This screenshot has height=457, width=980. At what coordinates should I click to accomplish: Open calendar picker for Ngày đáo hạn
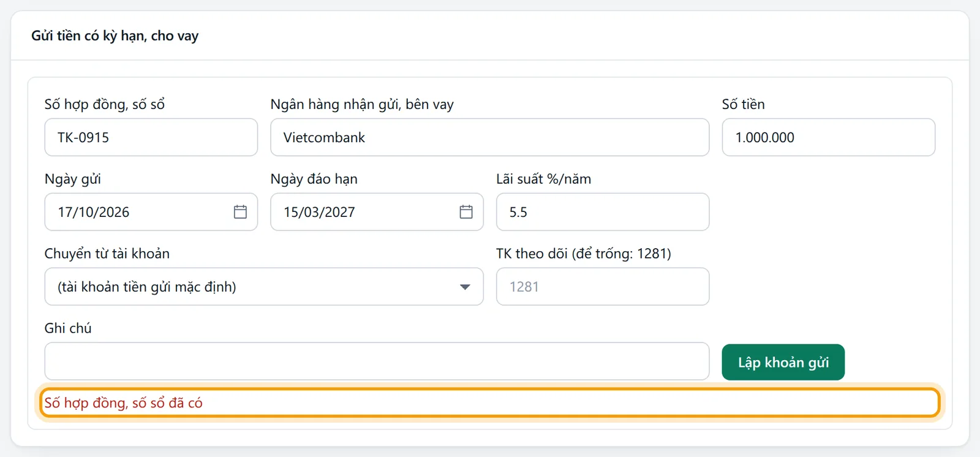point(466,212)
